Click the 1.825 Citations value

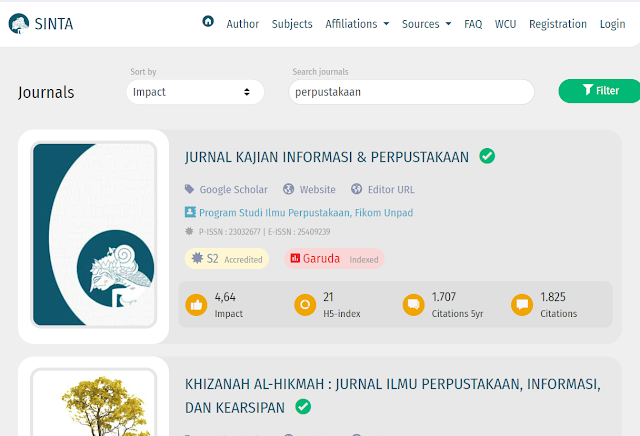tap(553, 297)
